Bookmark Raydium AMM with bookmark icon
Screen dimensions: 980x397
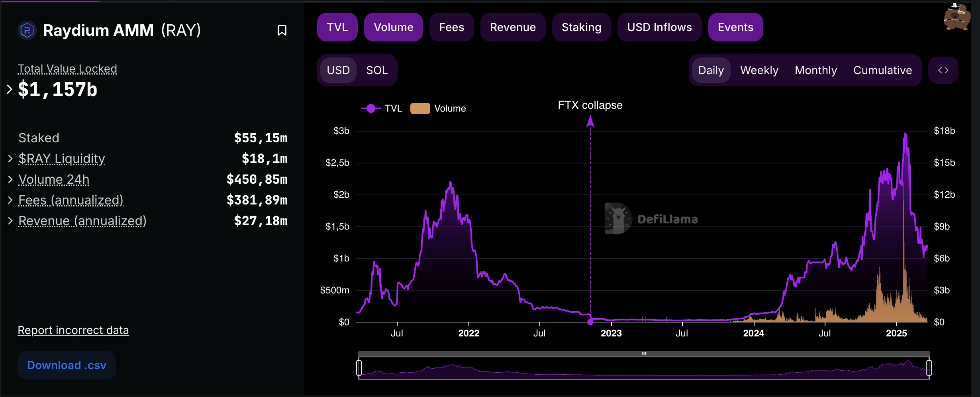(x=282, y=30)
